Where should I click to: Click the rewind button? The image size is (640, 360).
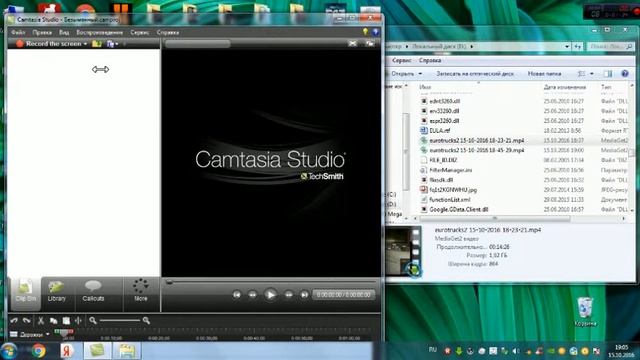(253, 295)
